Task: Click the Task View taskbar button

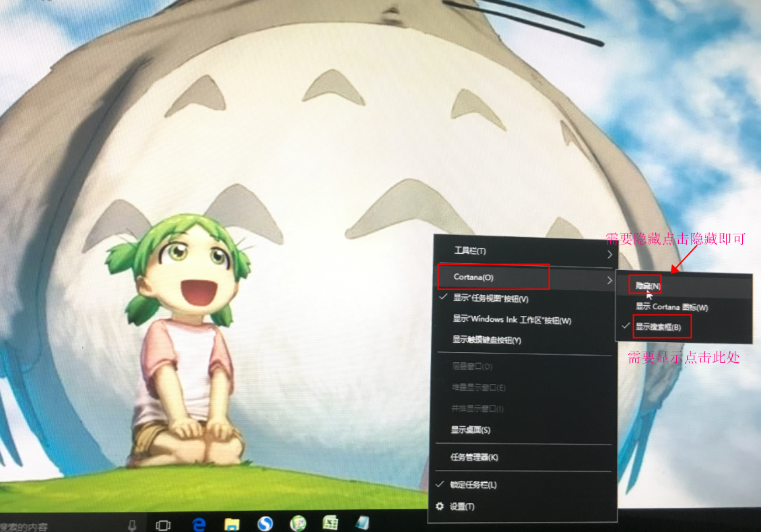Action: click(163, 525)
